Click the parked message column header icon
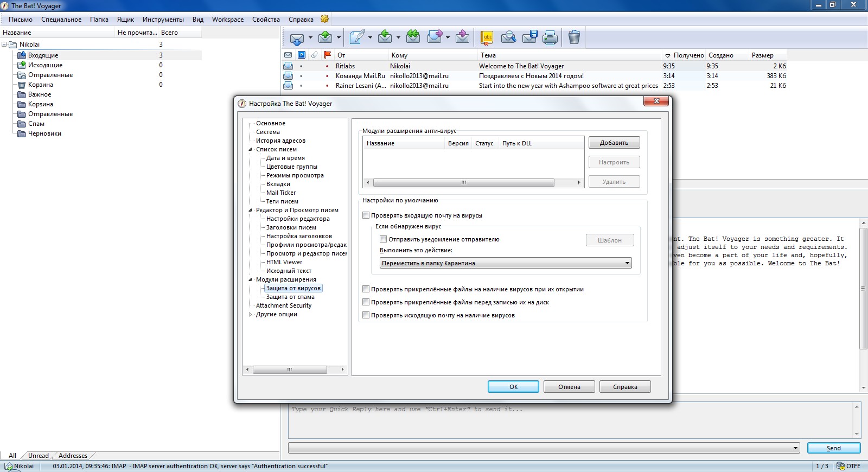Viewport: 868px width, 472px height. (302, 55)
